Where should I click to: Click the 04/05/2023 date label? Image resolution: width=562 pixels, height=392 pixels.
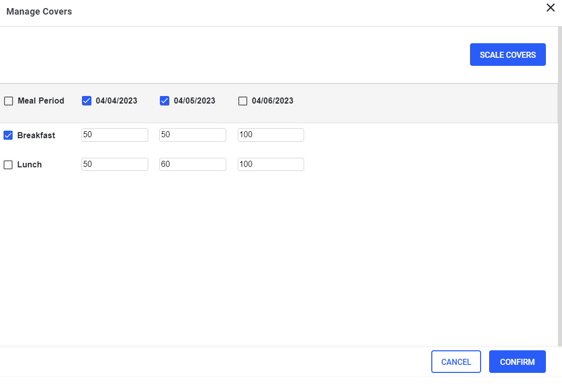tap(195, 101)
